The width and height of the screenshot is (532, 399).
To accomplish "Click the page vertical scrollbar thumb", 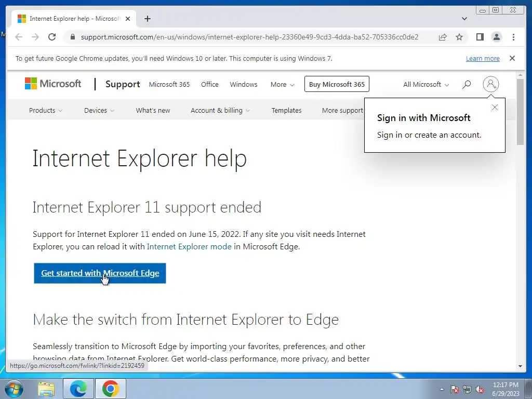I will click(x=520, y=112).
